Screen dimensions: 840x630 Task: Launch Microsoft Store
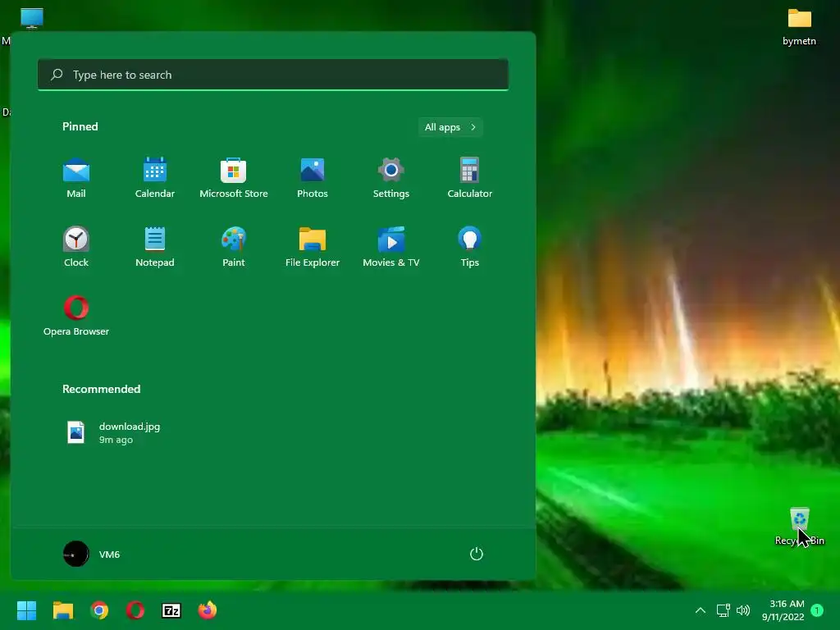coord(234,178)
